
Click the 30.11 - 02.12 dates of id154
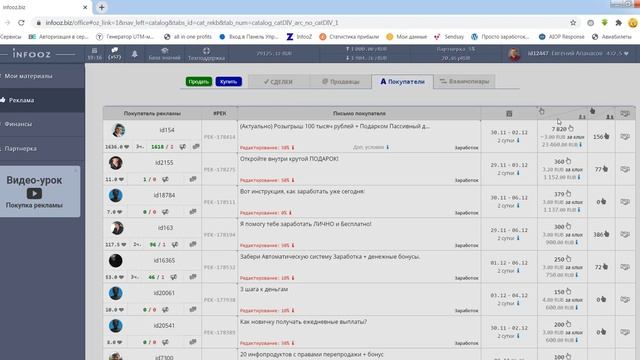pyautogui.click(x=509, y=133)
